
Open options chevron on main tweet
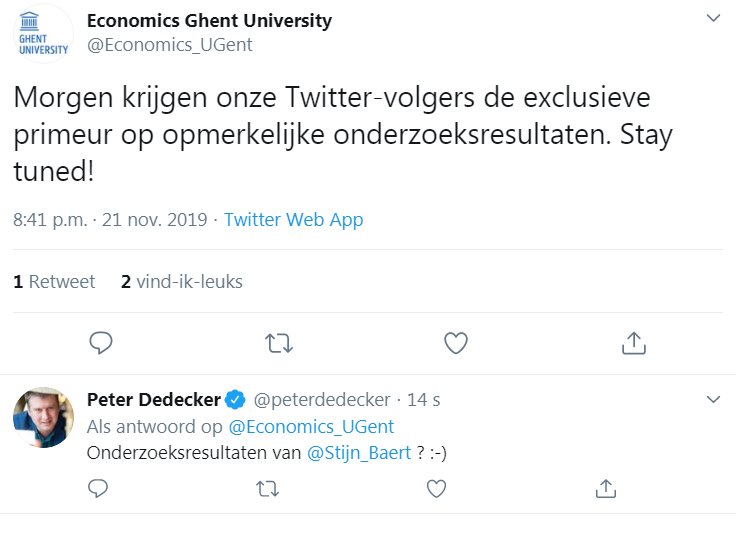tap(713, 19)
